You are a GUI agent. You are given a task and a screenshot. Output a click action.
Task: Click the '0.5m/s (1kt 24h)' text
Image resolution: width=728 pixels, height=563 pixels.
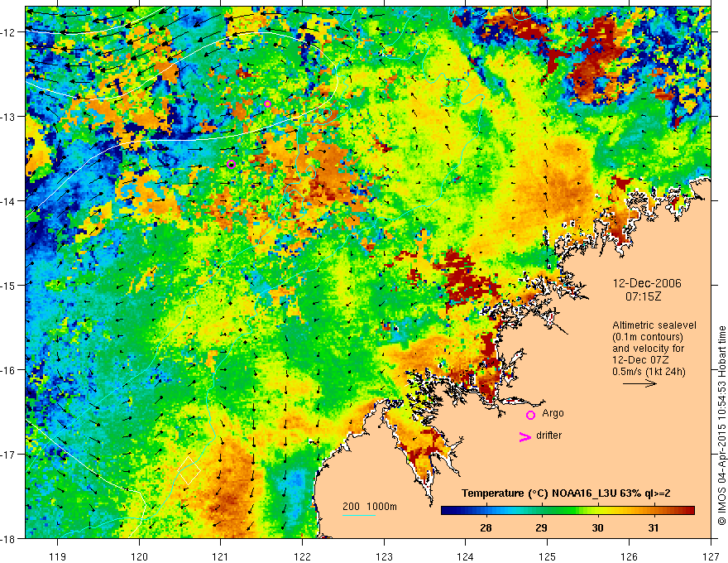pos(649,372)
